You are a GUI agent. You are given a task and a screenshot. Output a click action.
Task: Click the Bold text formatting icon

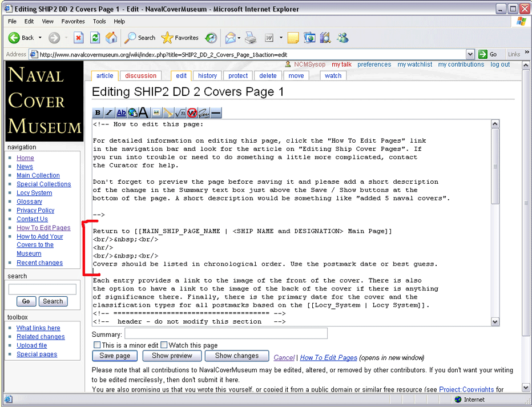coord(98,113)
